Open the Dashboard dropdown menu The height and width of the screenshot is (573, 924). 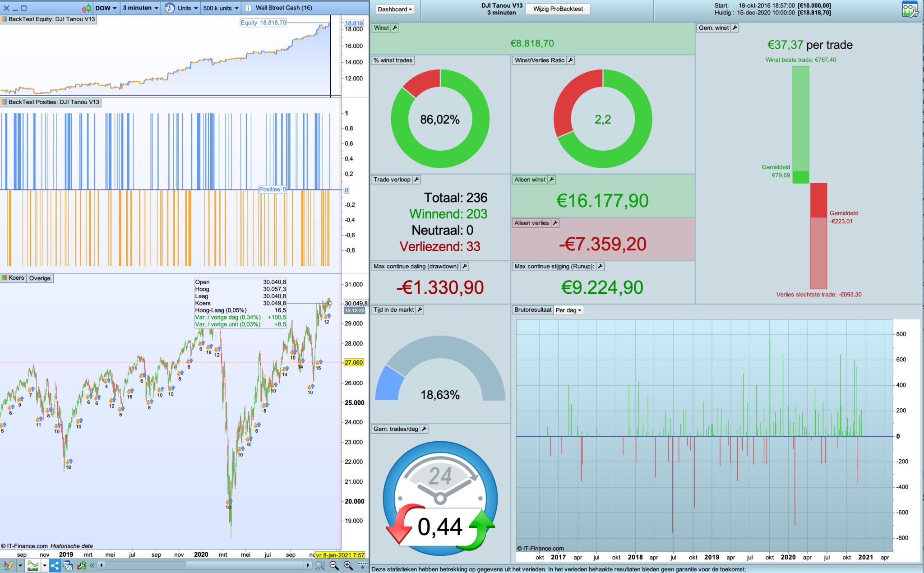[395, 9]
